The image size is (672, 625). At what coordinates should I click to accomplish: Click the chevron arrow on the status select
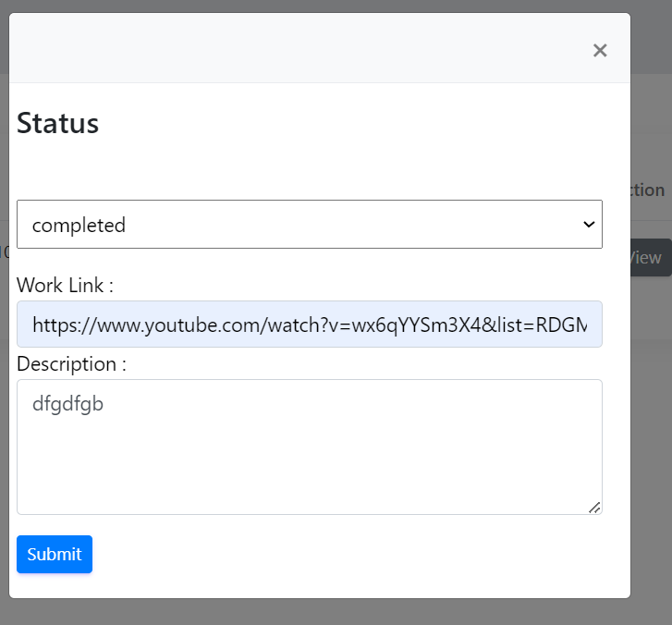point(588,225)
